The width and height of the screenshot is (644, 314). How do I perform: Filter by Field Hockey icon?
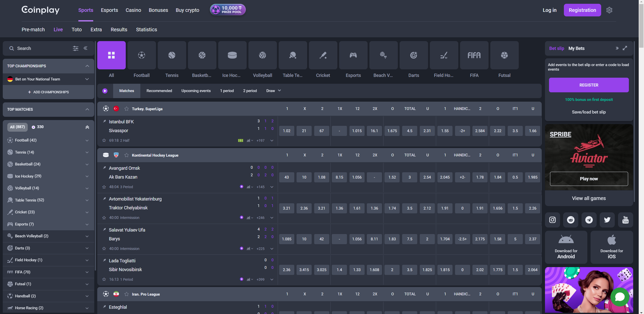(x=444, y=55)
